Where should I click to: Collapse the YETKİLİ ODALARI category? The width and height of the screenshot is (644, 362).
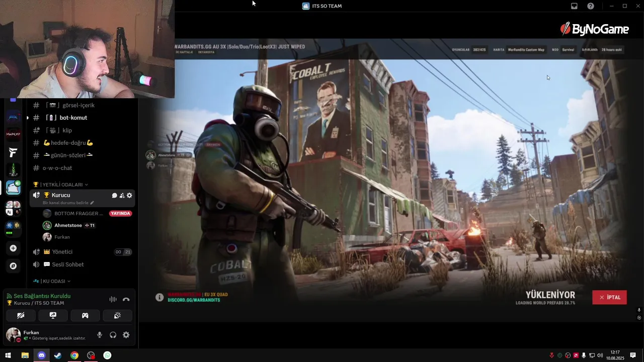[x=60, y=185]
